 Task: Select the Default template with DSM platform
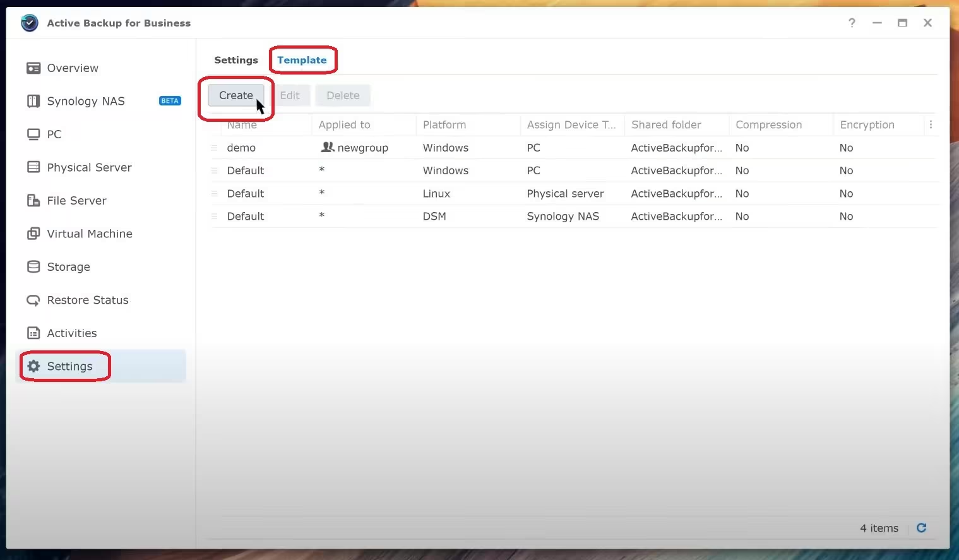[x=246, y=217]
